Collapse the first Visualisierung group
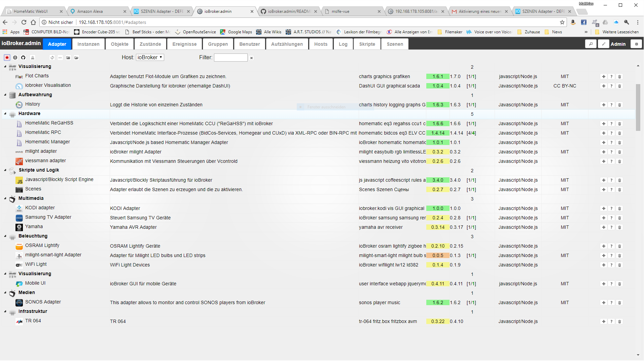This screenshot has width=644, height=361. point(5,67)
